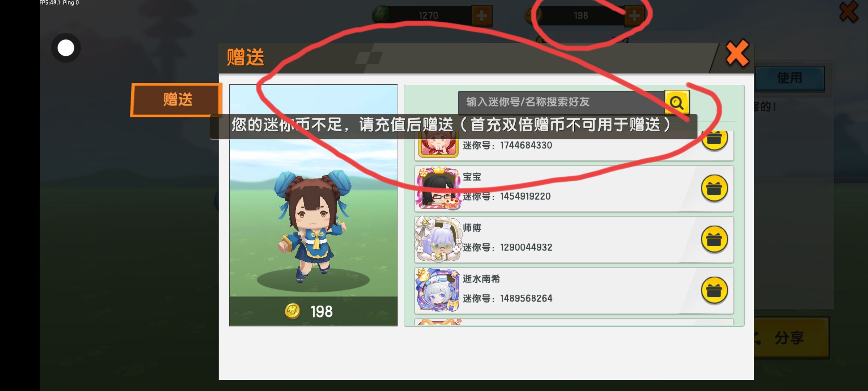Image resolution: width=868 pixels, height=391 pixels.
Task: Close the 赠送 dialog with orange X
Action: pyautogui.click(x=737, y=54)
